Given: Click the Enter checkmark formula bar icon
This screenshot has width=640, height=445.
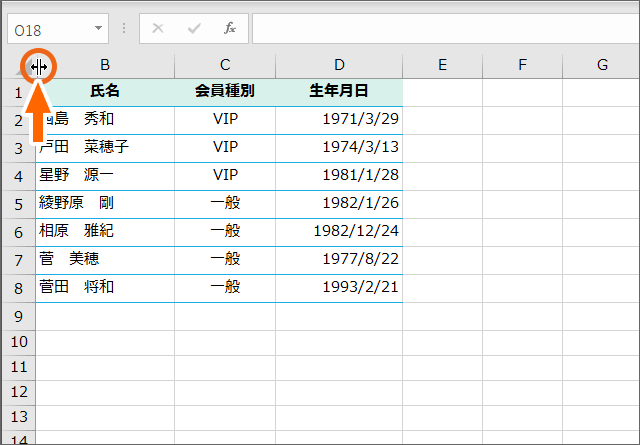Looking at the screenshot, I should [194, 29].
